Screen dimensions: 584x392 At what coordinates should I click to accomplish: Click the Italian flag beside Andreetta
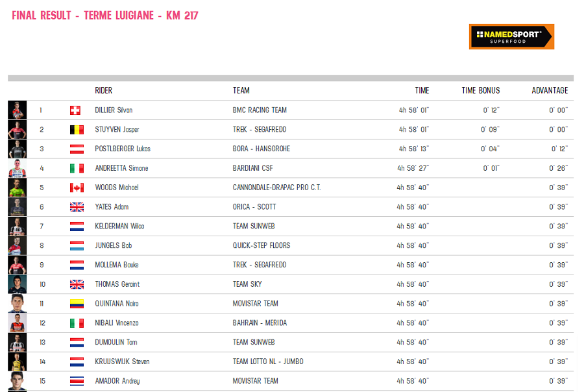(x=77, y=169)
